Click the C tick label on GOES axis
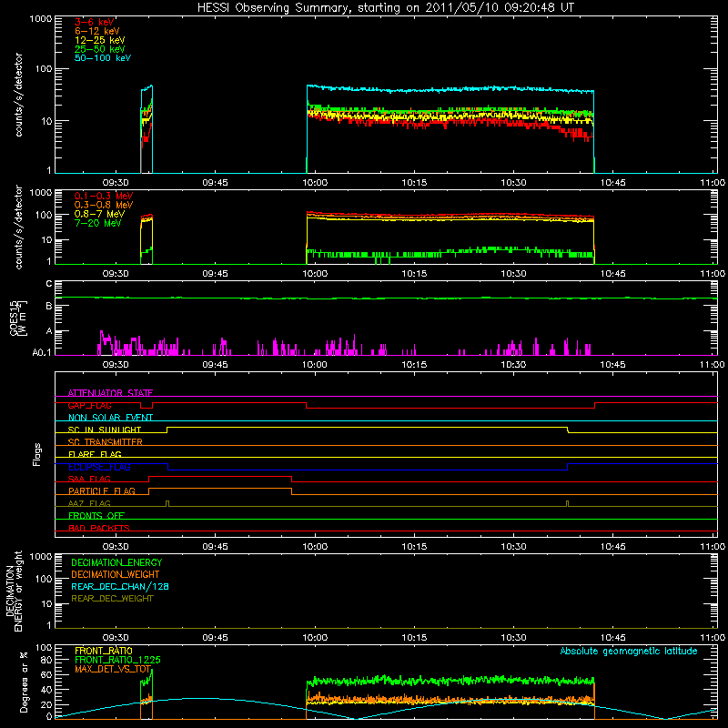728x728 pixels. [49, 284]
